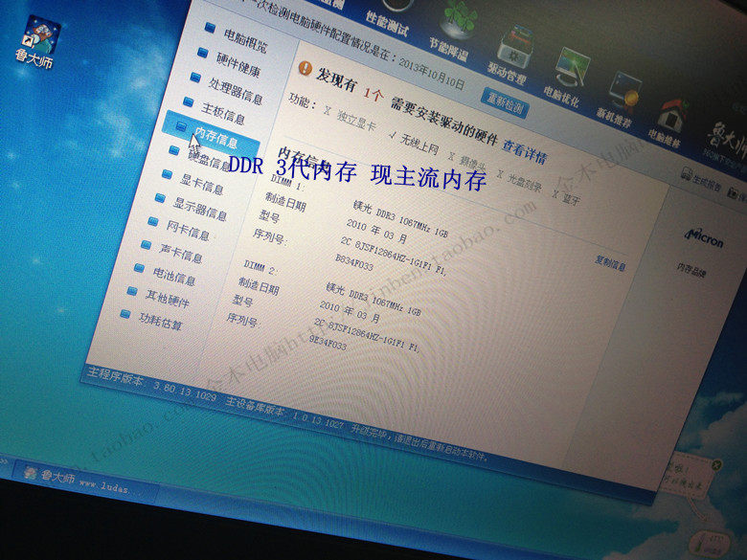Click the 蓝牙 feature label
Screen dimensions: 747x560
tap(571, 198)
